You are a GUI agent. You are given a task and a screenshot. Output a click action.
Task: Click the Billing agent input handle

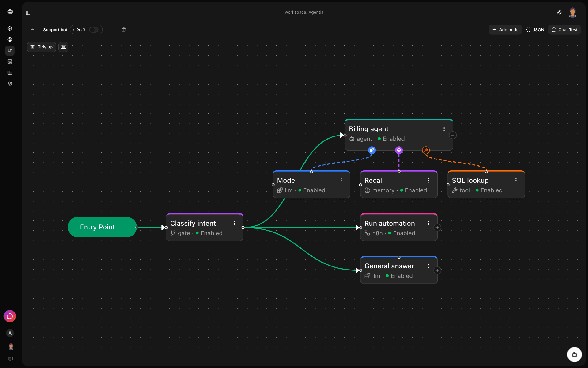coord(345,135)
